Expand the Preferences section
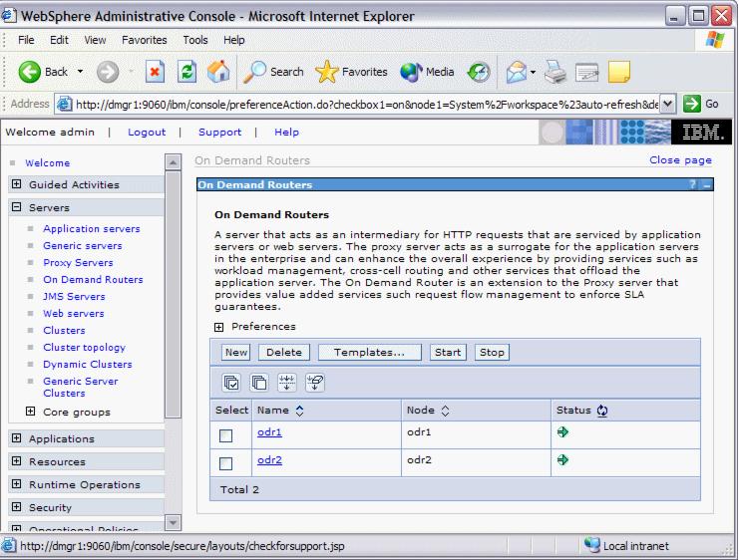Viewport: 739px width, 560px height. pos(218,327)
